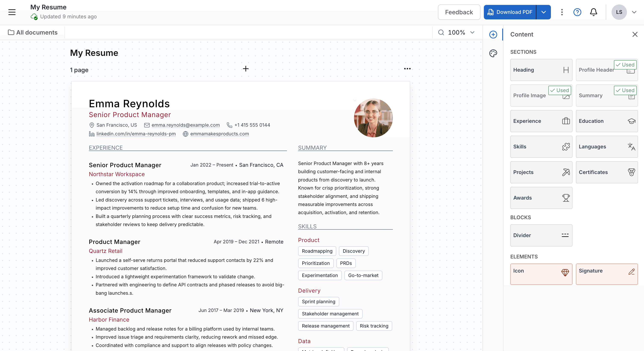The height and width of the screenshot is (351, 644).
Task: Click the Experimentation skill tag
Action: coord(320,276)
